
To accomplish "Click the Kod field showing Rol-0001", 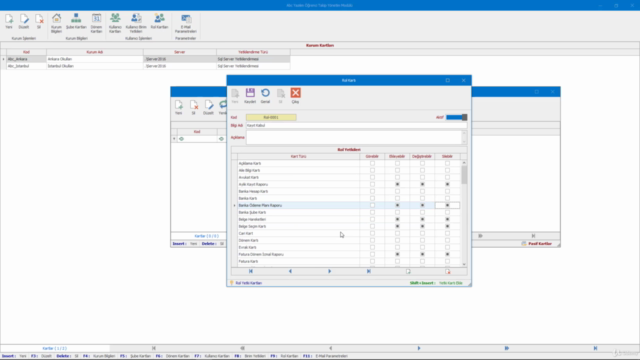I will click(271, 117).
